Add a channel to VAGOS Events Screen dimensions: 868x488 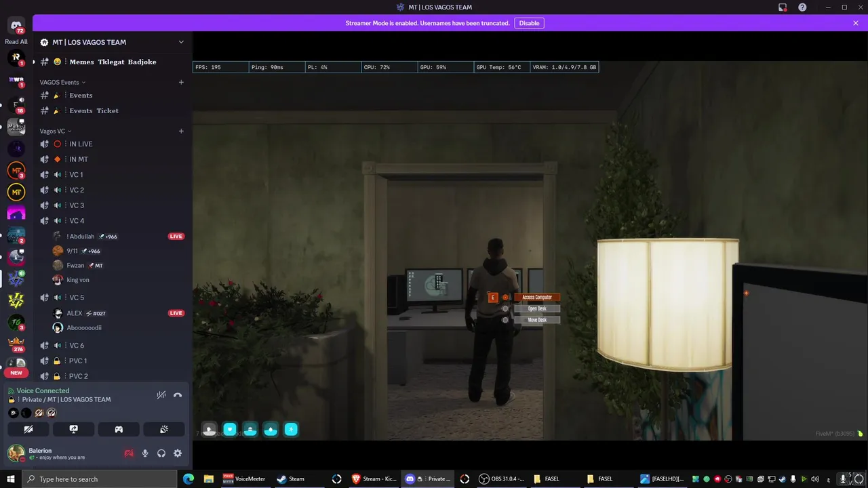coord(181,82)
